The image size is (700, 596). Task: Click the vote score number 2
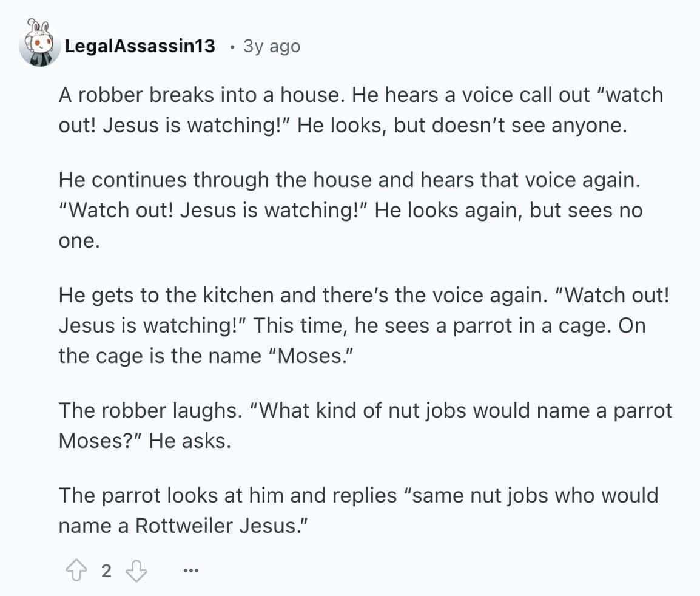pos(106,571)
